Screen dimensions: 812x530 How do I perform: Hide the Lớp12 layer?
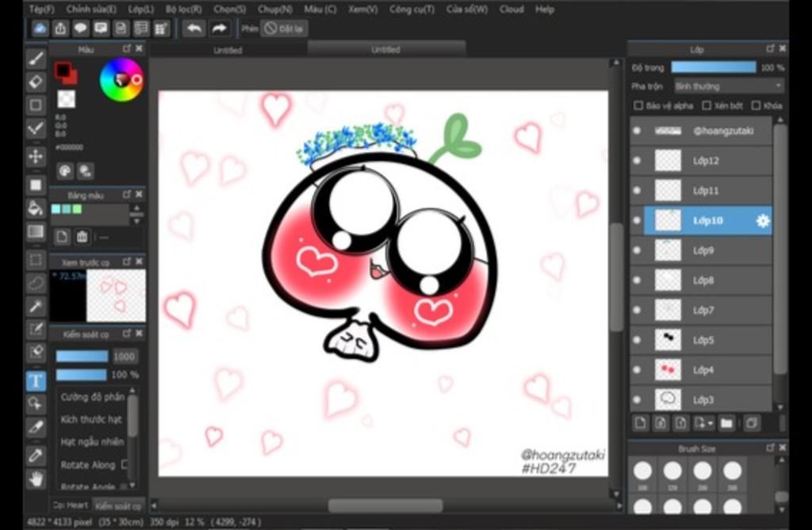tap(637, 161)
